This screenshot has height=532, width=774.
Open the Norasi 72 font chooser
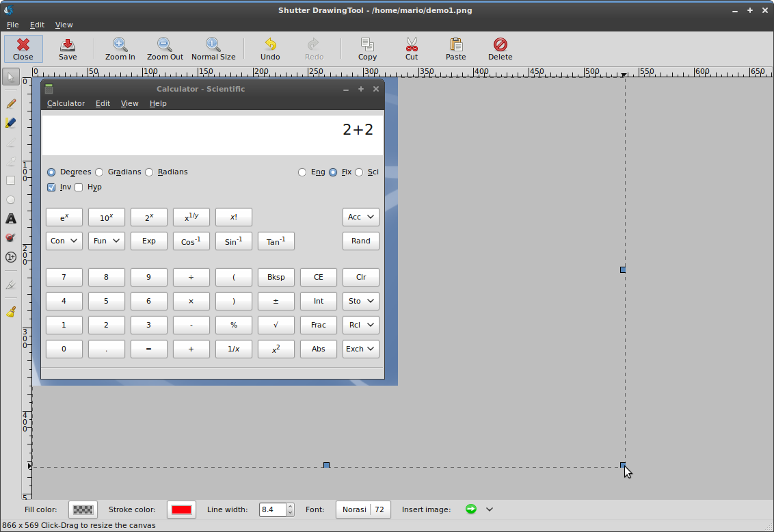tap(363, 509)
